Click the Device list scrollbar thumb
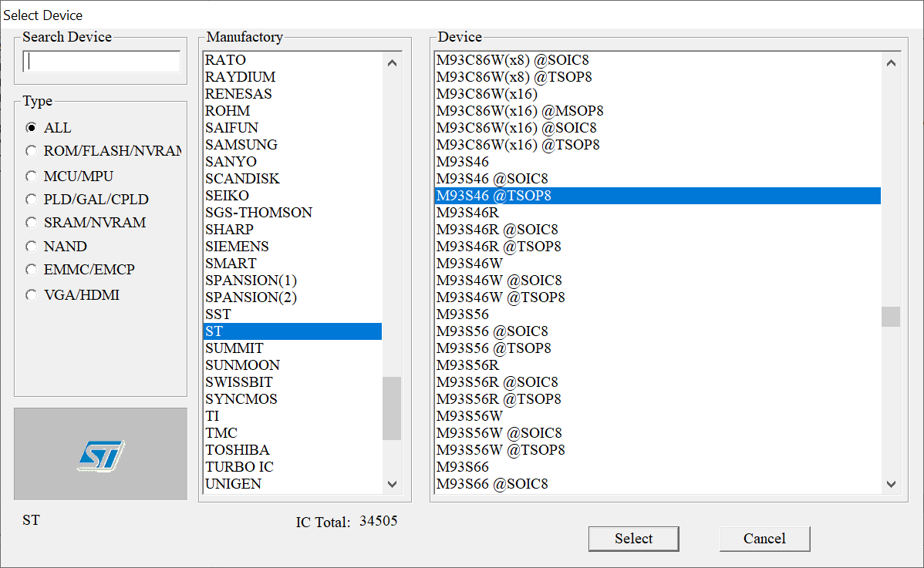 click(891, 317)
